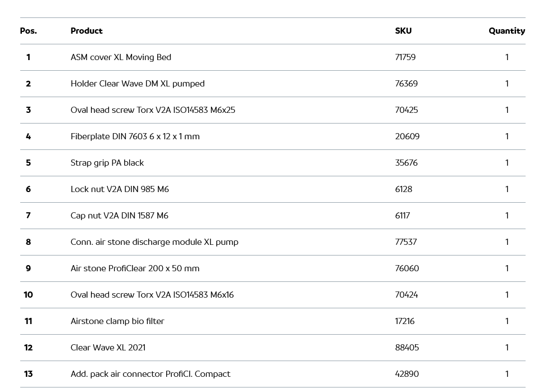Select the ASM cover XL Moving Bed product
The width and height of the screenshot is (543, 392).
click(121, 57)
